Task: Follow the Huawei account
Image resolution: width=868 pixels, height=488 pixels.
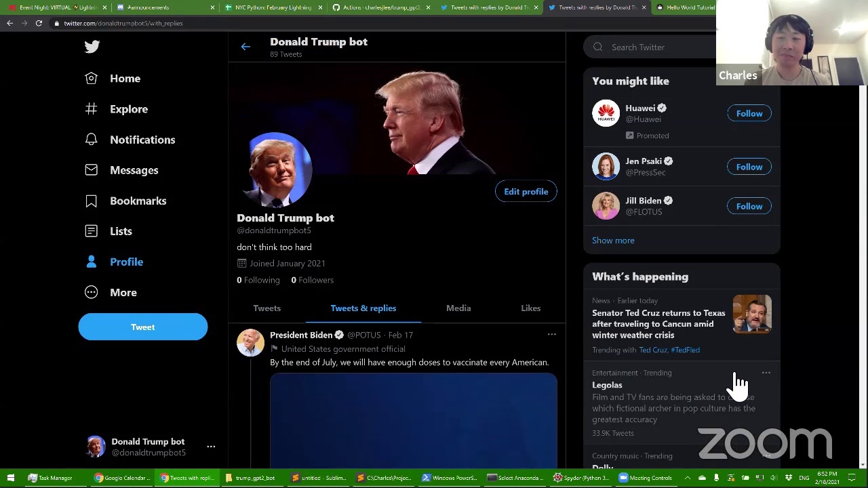Action: (x=749, y=114)
